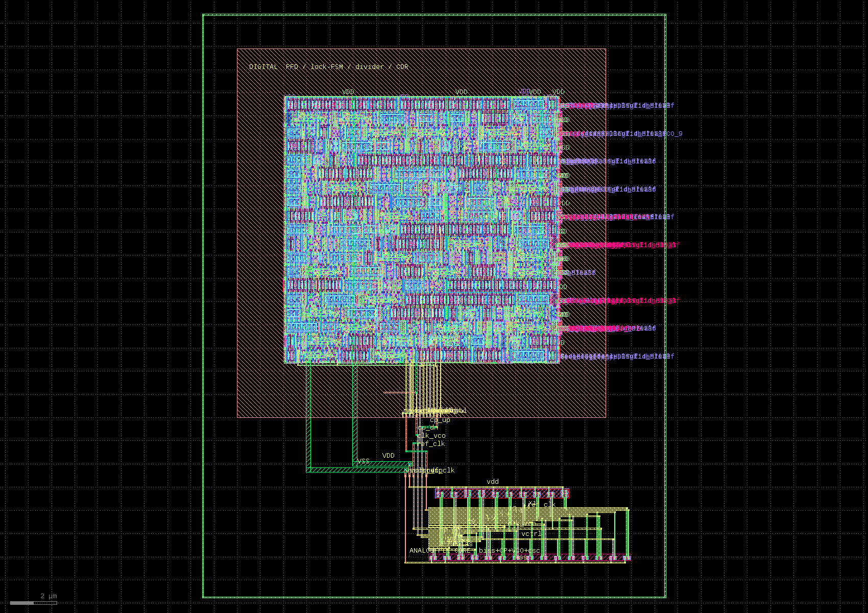Click the vctrl label in analog core
Screen dimensions: 868x613
tap(531, 534)
